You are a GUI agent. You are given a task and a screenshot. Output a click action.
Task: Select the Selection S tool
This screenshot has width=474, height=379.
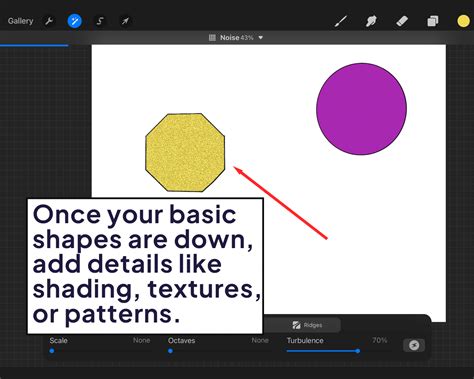pos(100,21)
